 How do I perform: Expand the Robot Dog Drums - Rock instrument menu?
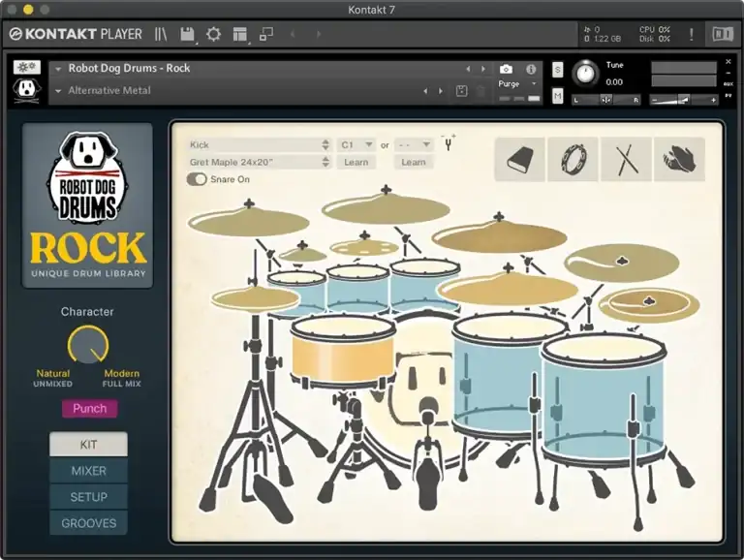[x=58, y=69]
